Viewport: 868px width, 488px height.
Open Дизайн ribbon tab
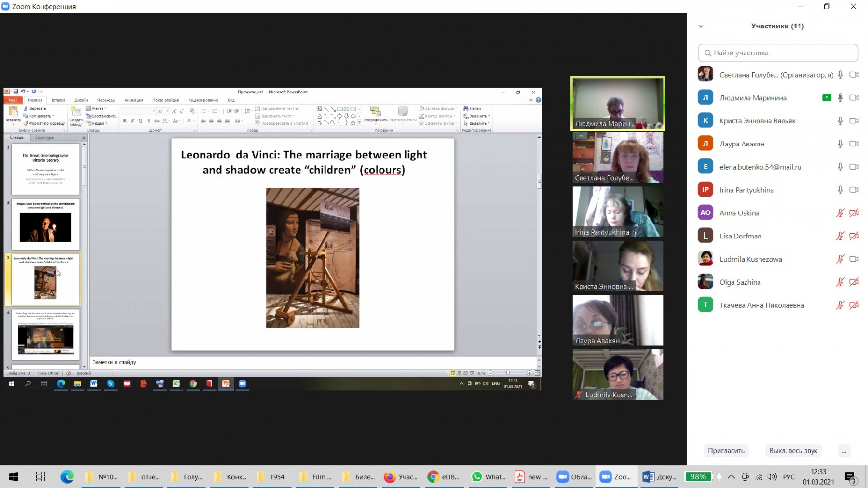pyautogui.click(x=81, y=100)
